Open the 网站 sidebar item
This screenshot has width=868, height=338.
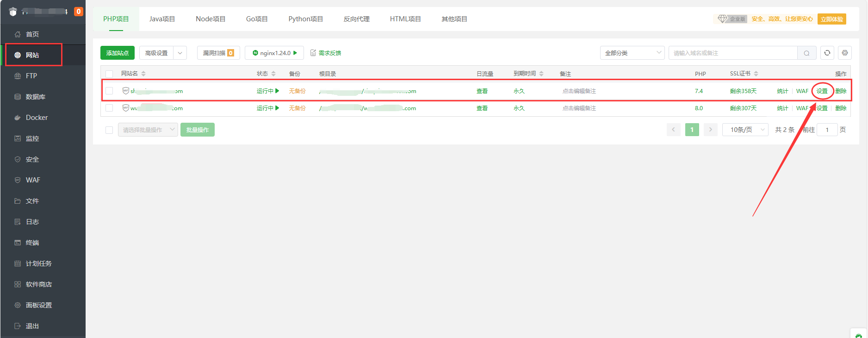[43, 55]
